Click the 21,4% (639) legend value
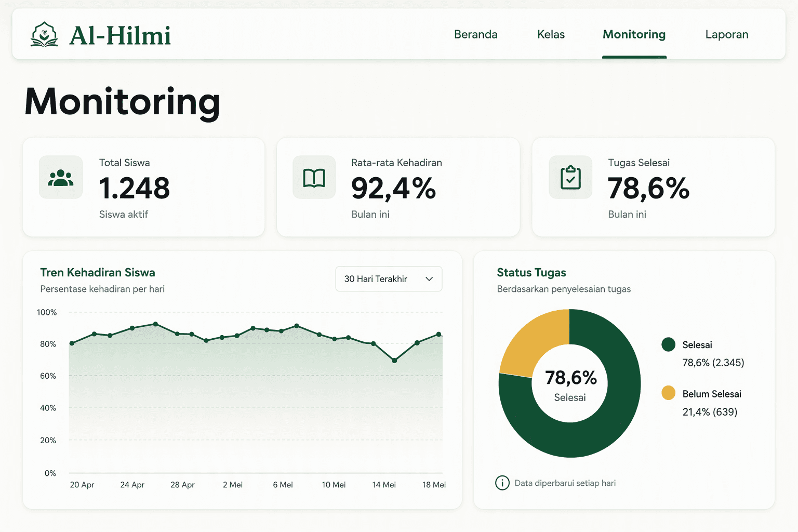 tap(710, 412)
